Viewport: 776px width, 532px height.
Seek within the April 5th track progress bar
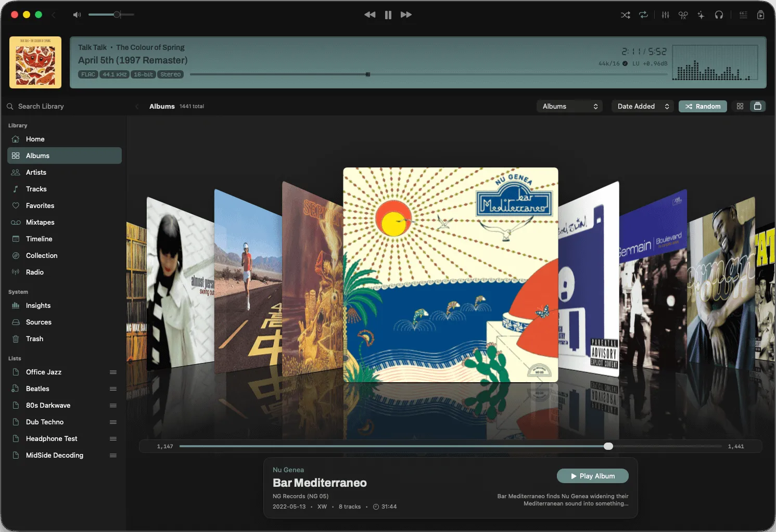pyautogui.click(x=428, y=74)
